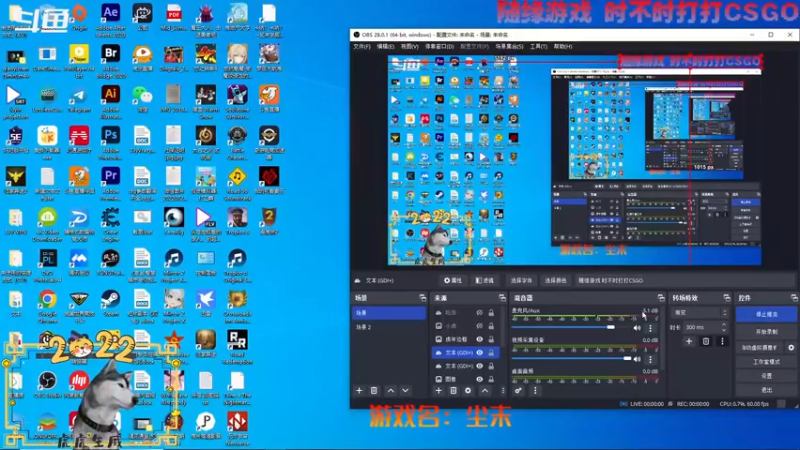Toggle lock on the 小虎 source
Viewport: 800px width, 450px height.
[x=491, y=326]
